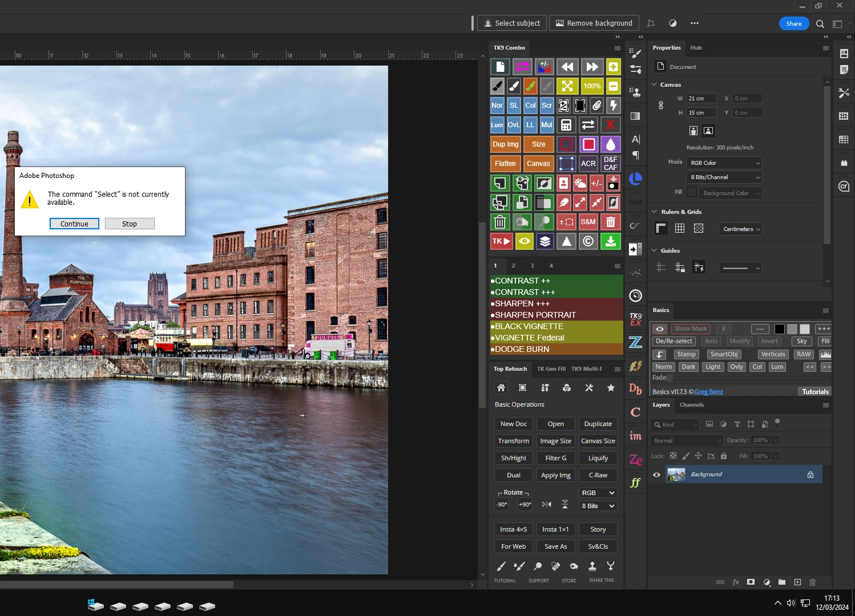Click the sun and cloud weather icon
Screen dimensions: 855x616
(x=580, y=183)
